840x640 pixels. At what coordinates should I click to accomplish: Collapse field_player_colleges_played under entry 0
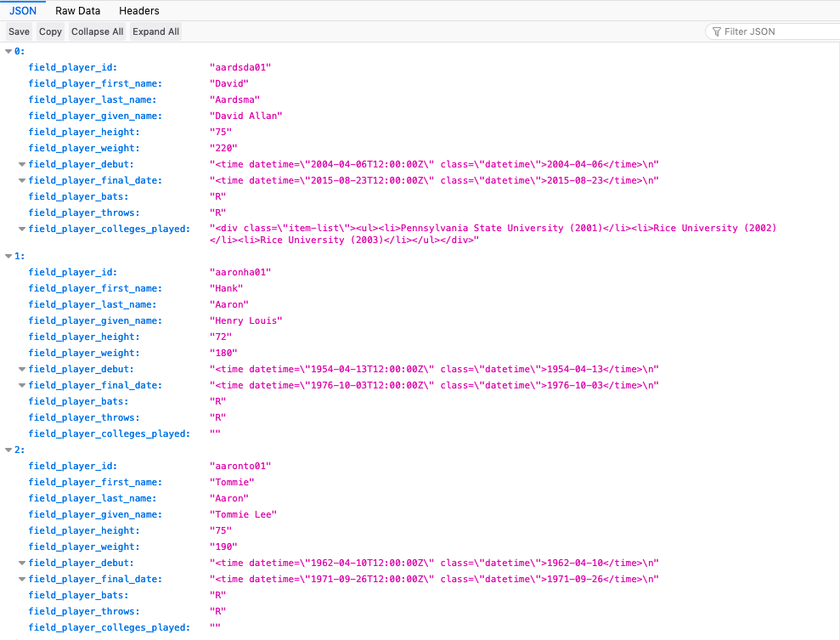21,228
